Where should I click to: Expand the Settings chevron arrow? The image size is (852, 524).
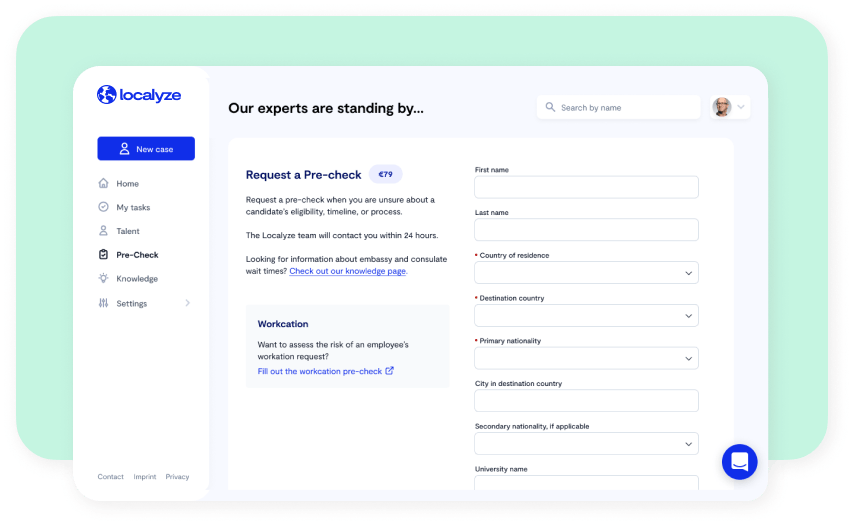click(x=187, y=303)
